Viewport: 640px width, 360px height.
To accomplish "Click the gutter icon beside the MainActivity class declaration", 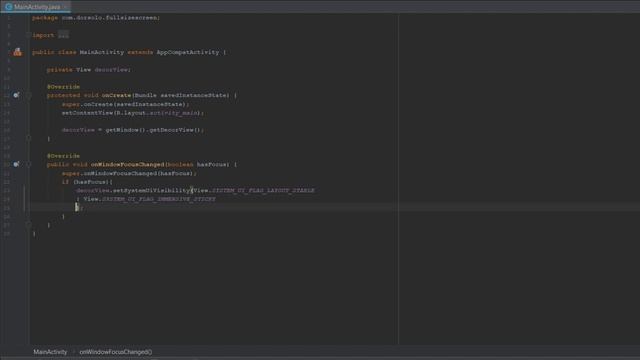I will pyautogui.click(x=17, y=52).
